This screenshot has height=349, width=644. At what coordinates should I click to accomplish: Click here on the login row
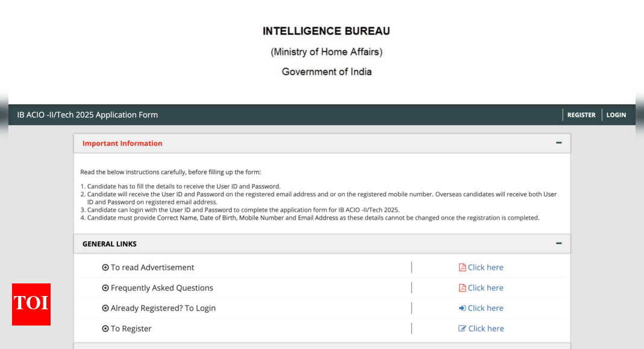[x=485, y=308]
